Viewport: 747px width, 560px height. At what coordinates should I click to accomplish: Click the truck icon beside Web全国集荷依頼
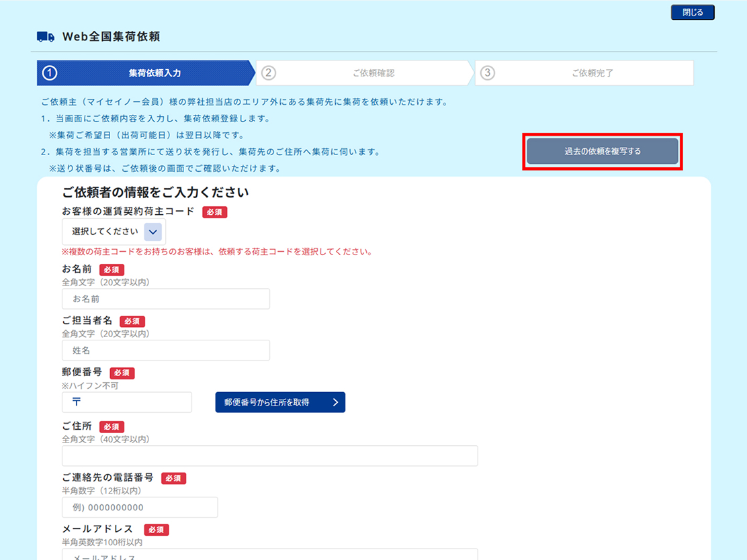(x=46, y=37)
